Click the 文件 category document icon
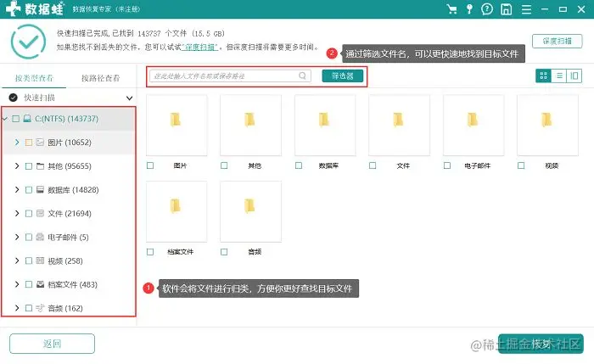The image size is (594, 364). [x=40, y=213]
